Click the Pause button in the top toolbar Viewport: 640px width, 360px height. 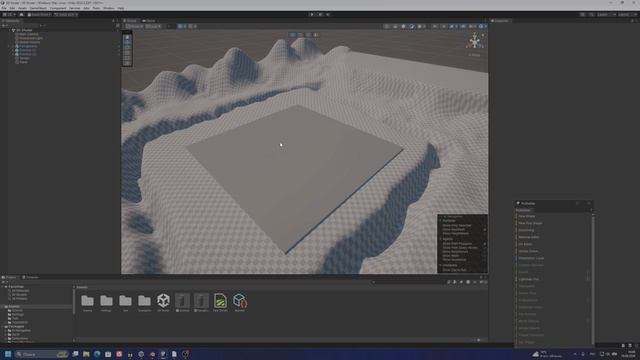pos(320,14)
